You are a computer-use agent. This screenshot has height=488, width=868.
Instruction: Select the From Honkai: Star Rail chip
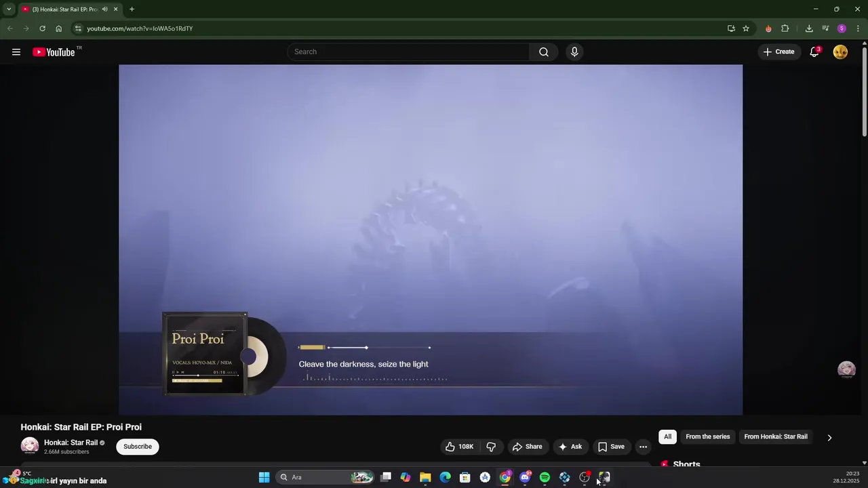pyautogui.click(x=776, y=436)
